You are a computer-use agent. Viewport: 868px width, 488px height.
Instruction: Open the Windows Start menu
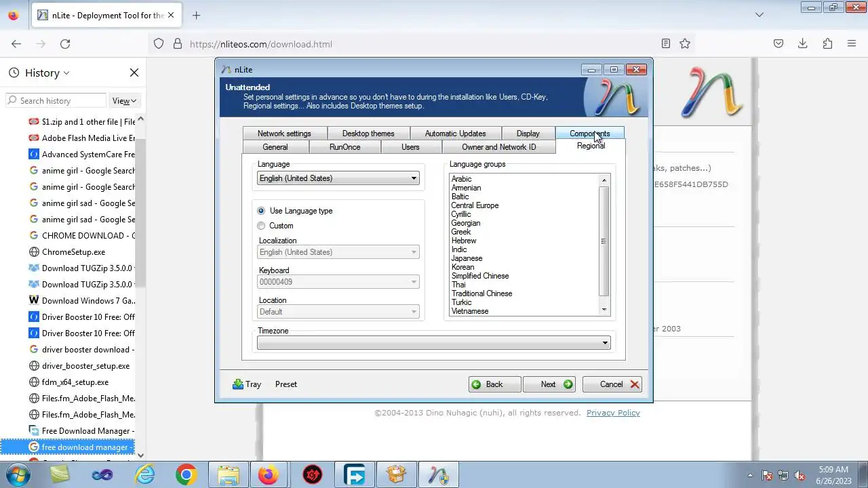pos(18,475)
